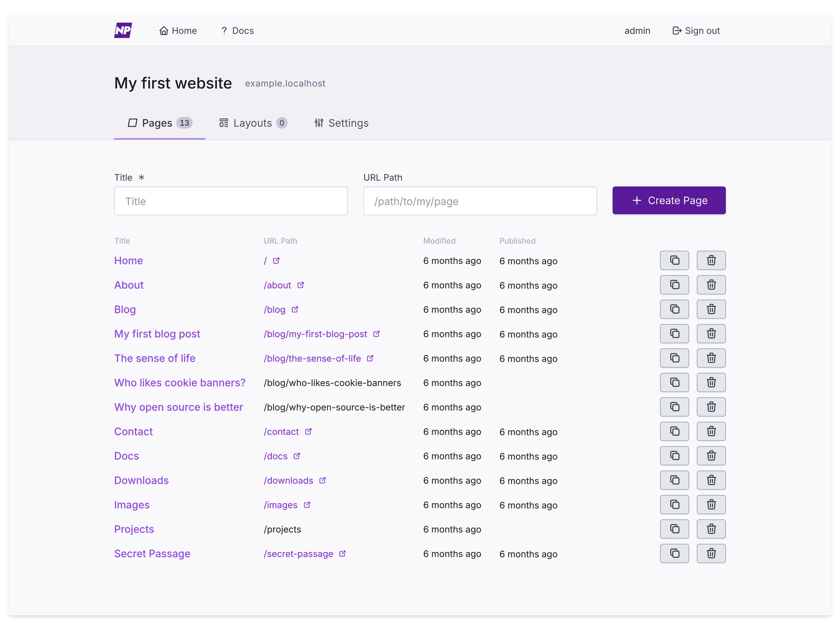Delete the Home page

point(711,260)
